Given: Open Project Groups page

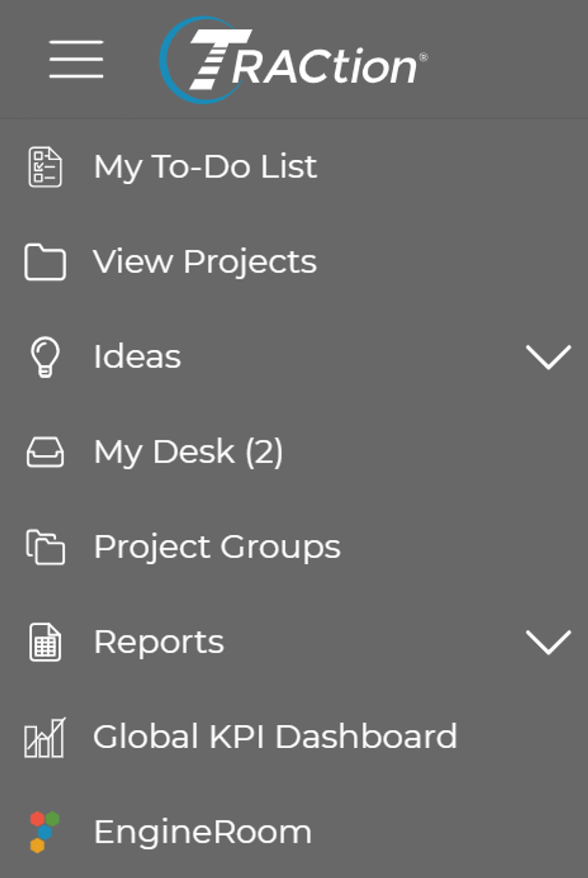Looking at the screenshot, I should 294,547.
